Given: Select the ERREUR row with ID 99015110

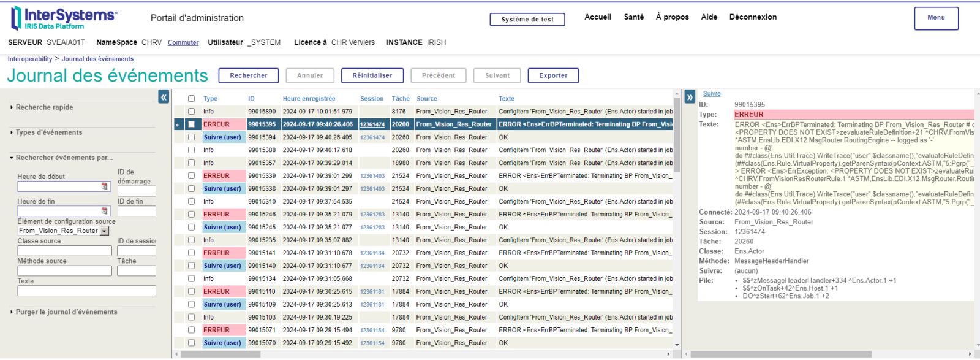Looking at the screenshot, I should pyautogui.click(x=423, y=292).
